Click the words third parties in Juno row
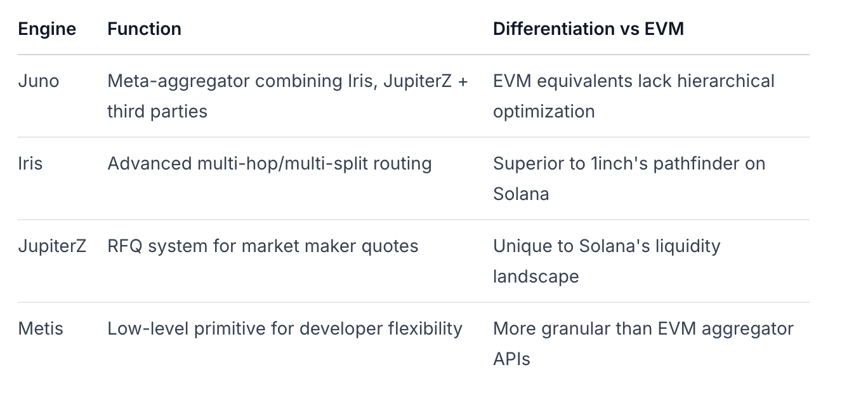 pyautogui.click(x=157, y=112)
